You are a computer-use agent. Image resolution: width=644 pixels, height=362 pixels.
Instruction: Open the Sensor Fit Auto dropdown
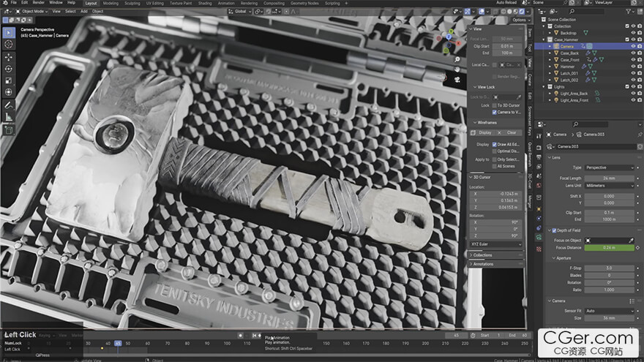[610, 311]
